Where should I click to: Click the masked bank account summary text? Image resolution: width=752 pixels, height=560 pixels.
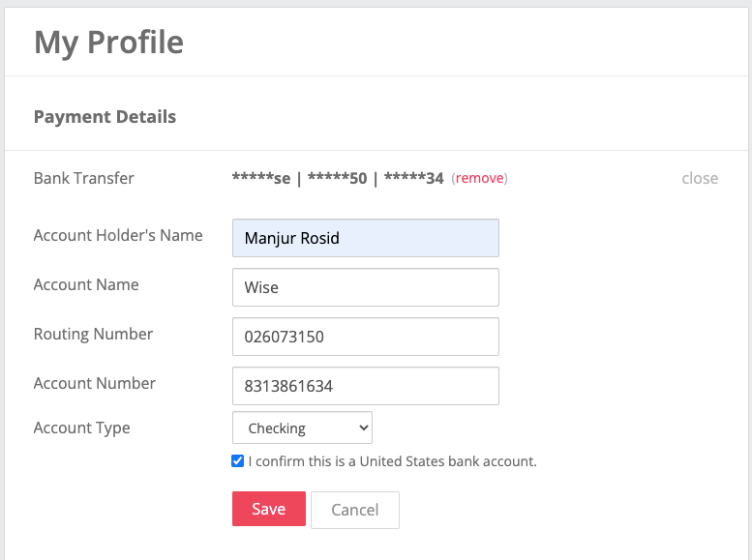(x=337, y=178)
